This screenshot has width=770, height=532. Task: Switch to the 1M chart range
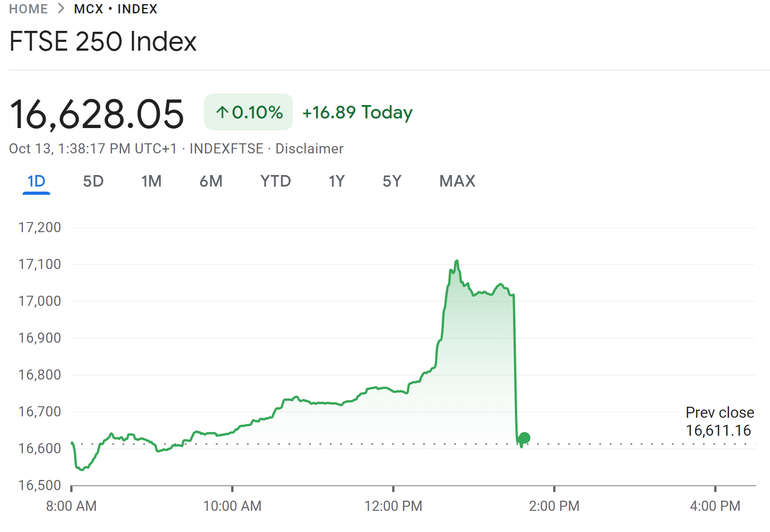point(152,181)
